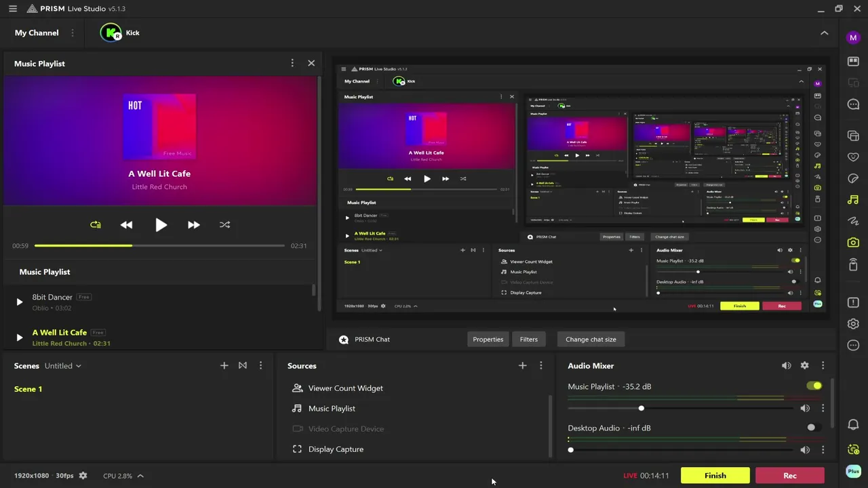Play A Well Lit Cafe from playlist

tap(19, 337)
